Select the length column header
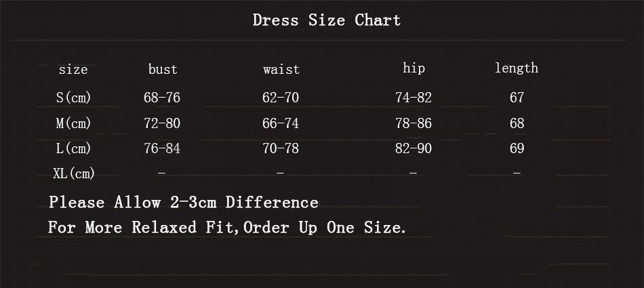 point(517,68)
